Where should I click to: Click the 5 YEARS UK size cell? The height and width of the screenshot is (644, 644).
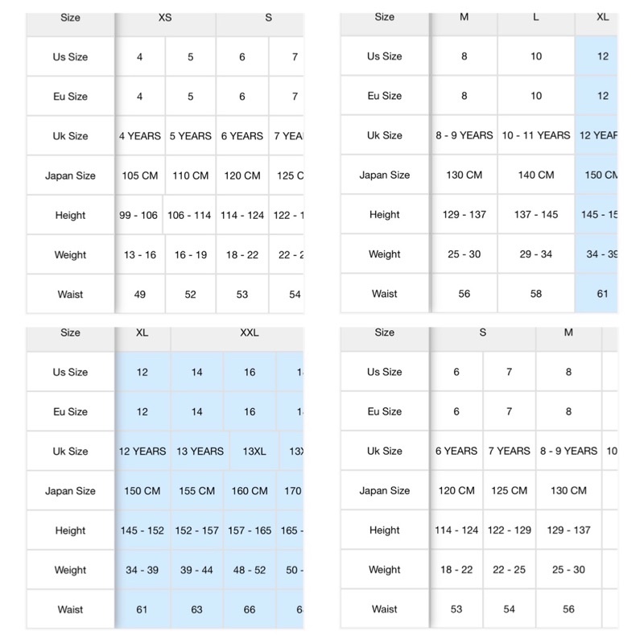click(x=191, y=136)
